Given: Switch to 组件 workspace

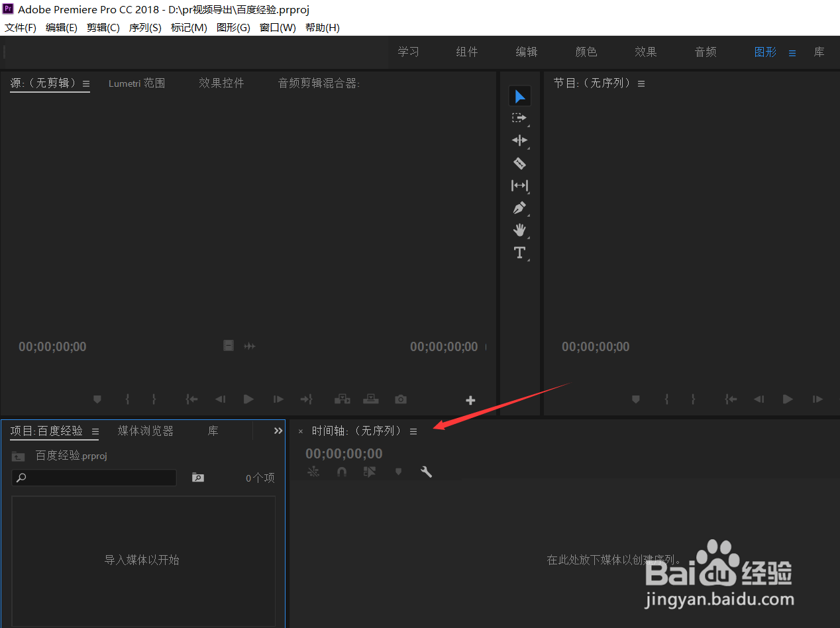Looking at the screenshot, I should [x=467, y=52].
